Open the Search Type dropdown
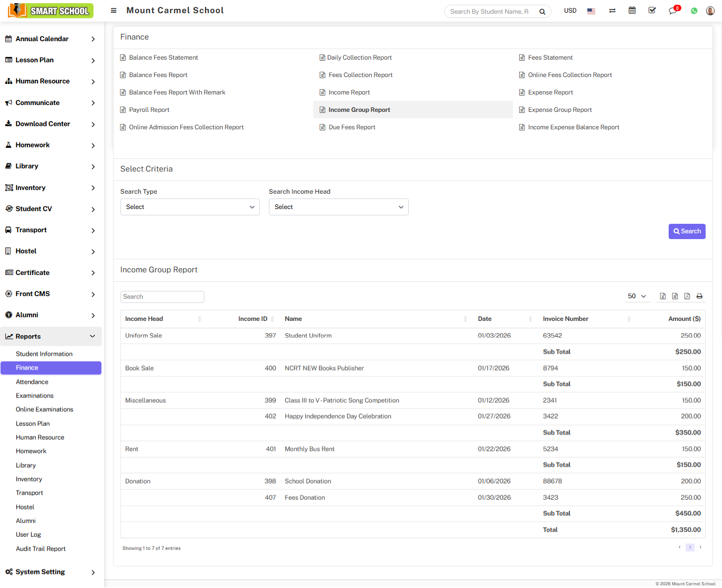 [x=190, y=207]
